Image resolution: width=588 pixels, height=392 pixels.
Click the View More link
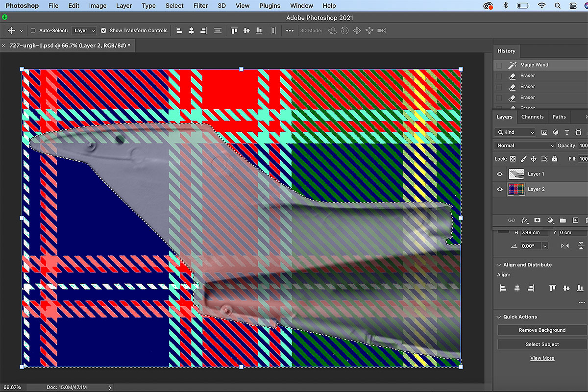(542, 358)
